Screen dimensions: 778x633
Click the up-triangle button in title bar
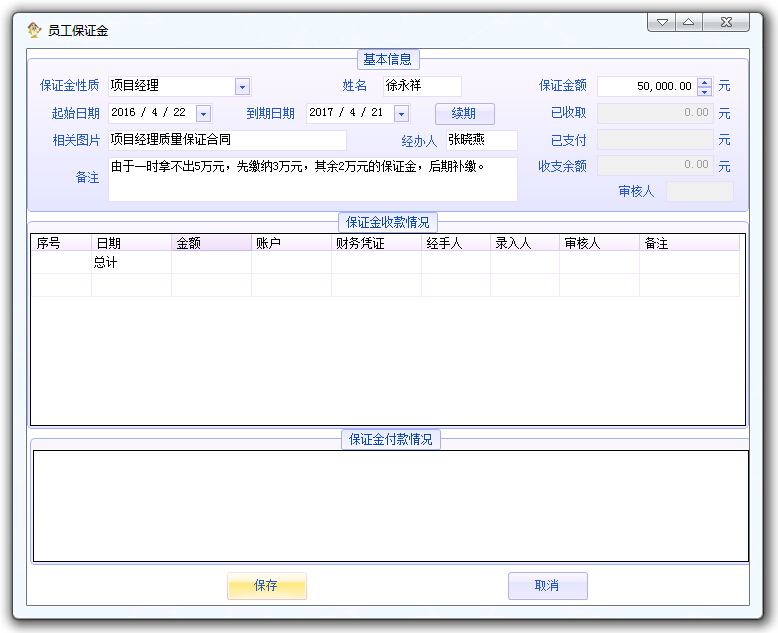pos(689,22)
